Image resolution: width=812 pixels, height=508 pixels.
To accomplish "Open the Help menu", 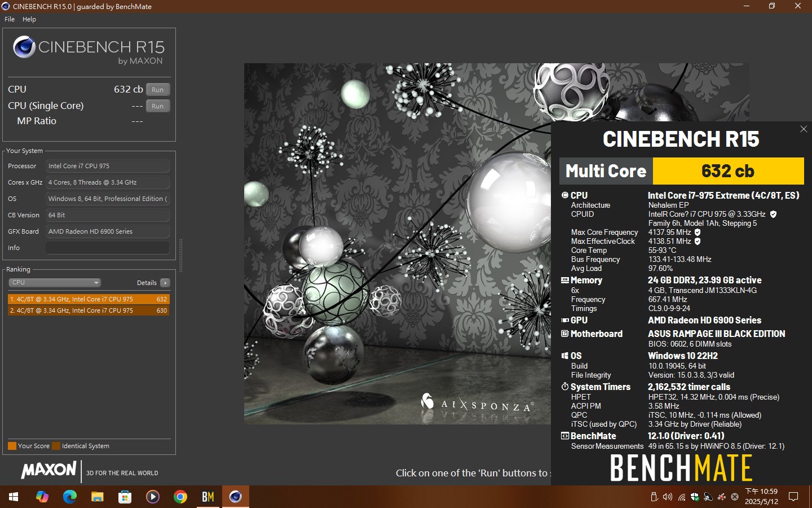I will tap(29, 19).
